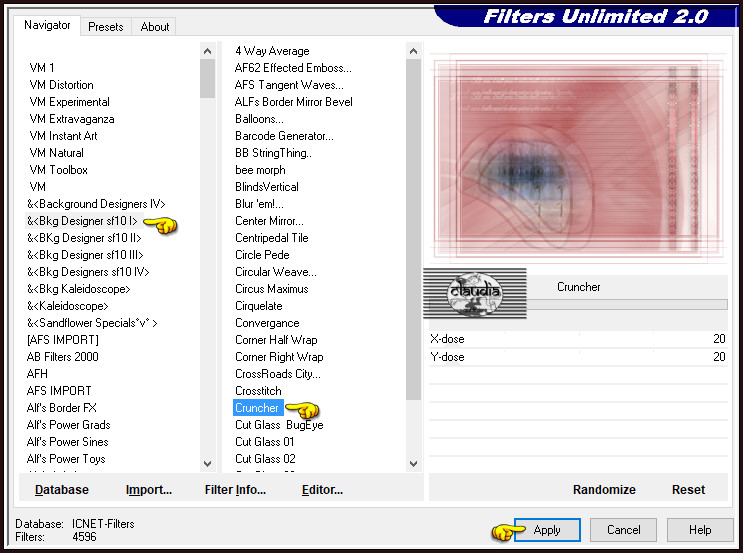Select &<Kaleidoscope> category
Viewport: 743px width, 553px height.
[x=68, y=307]
